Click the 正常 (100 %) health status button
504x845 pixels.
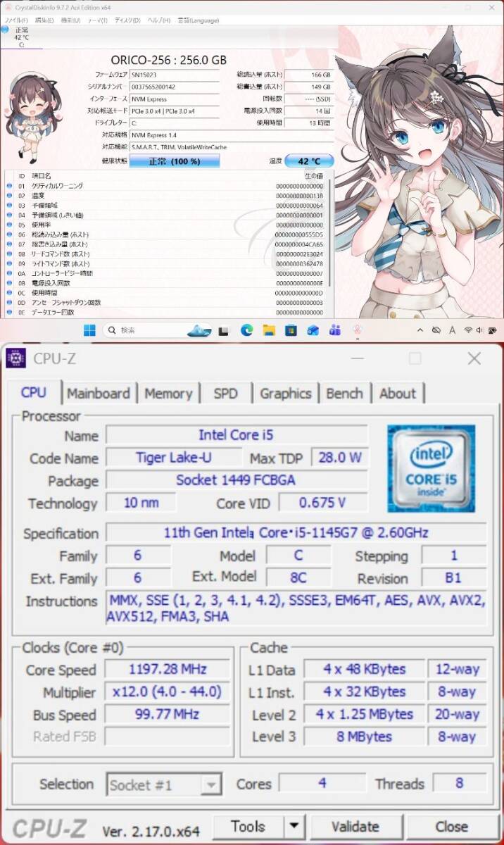pyautogui.click(x=175, y=161)
